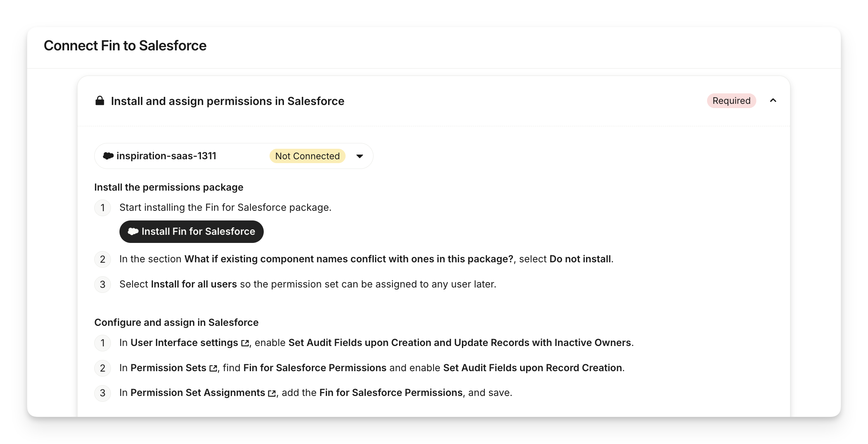The image size is (868, 444).
Task: Click the step 3 number beside Install for all users
Action: pyautogui.click(x=103, y=285)
